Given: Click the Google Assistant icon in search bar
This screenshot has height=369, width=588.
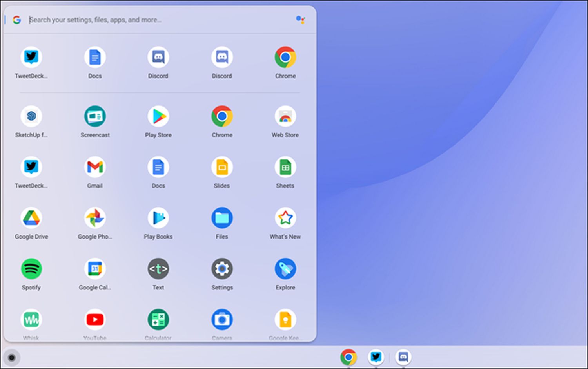Looking at the screenshot, I should point(300,20).
